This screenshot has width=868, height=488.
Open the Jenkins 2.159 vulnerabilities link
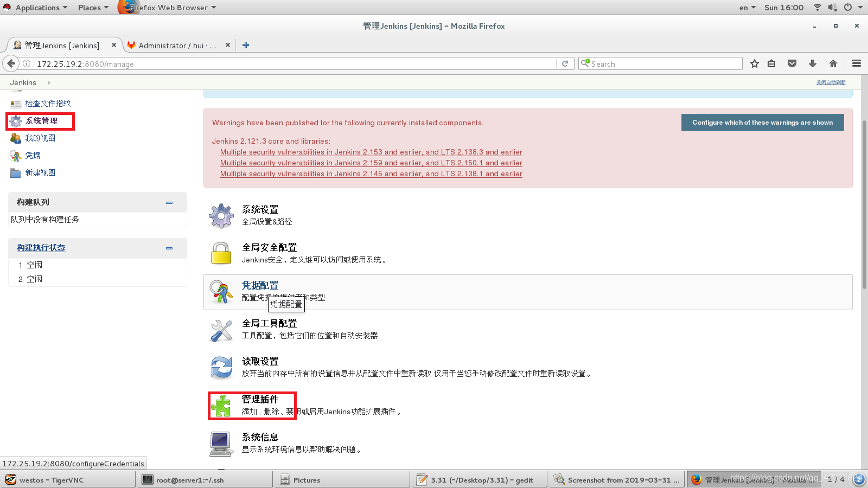point(371,163)
